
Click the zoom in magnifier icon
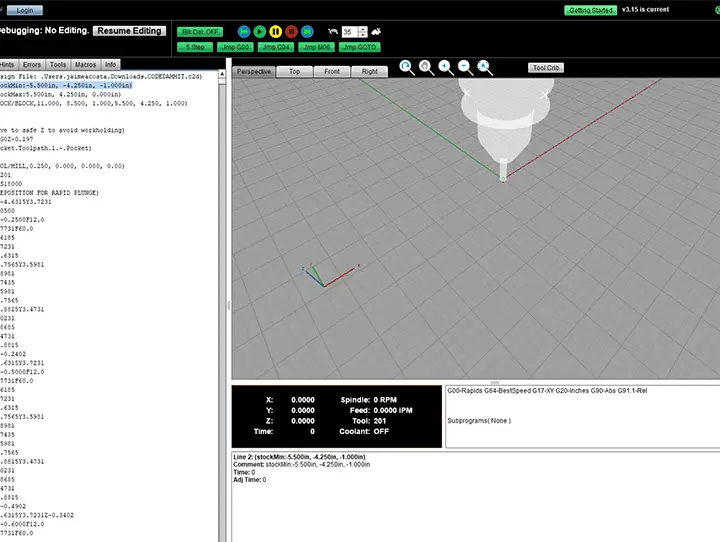[x=445, y=68]
